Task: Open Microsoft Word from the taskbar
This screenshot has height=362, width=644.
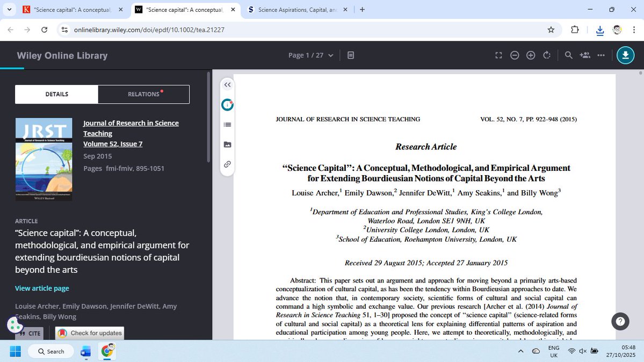Action: [x=86, y=351]
